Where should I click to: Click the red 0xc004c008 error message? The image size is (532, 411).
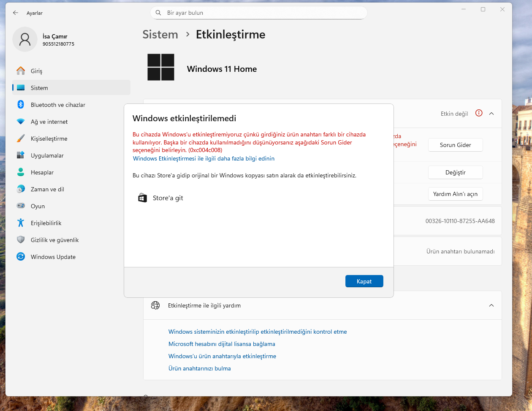click(x=249, y=142)
